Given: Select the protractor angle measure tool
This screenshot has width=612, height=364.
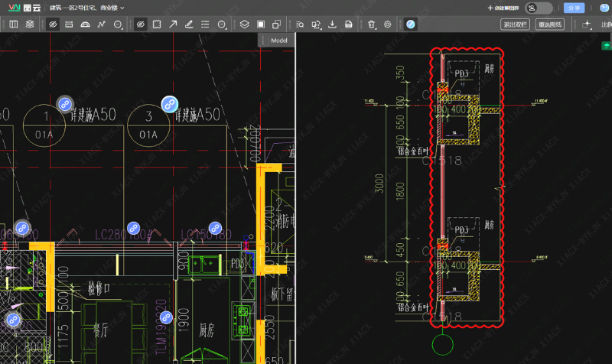Looking at the screenshot, I should [x=85, y=24].
